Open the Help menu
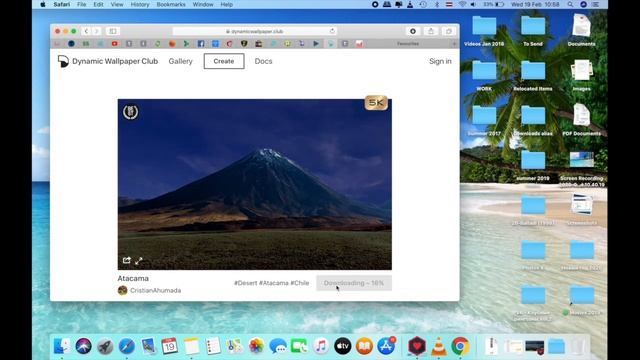 tap(227, 4)
